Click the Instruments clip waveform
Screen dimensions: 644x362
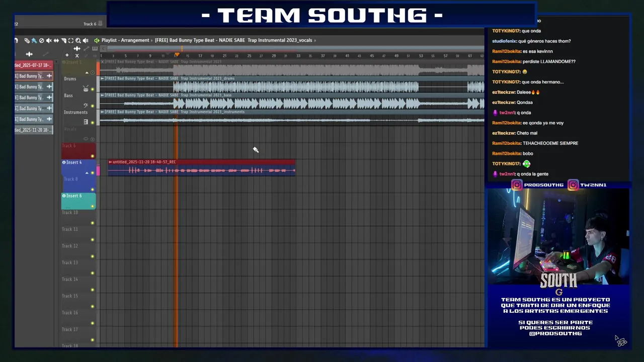coord(292,120)
